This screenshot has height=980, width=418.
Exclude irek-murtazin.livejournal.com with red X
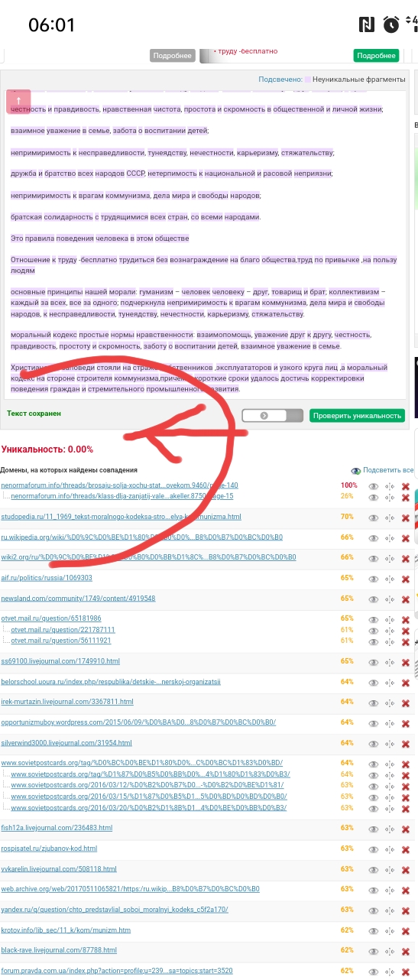pos(406,702)
